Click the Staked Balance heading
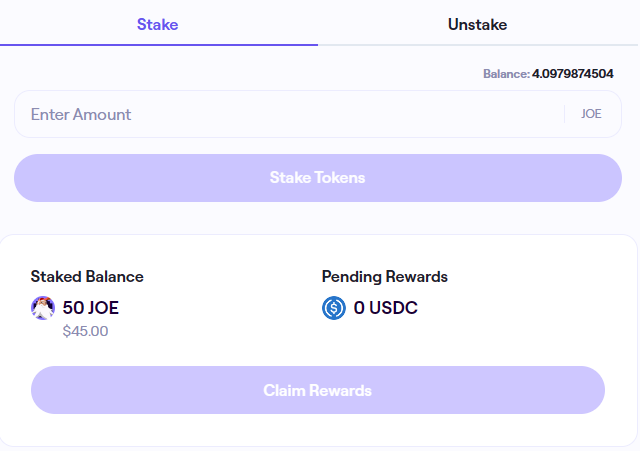640x451 pixels. click(x=87, y=277)
